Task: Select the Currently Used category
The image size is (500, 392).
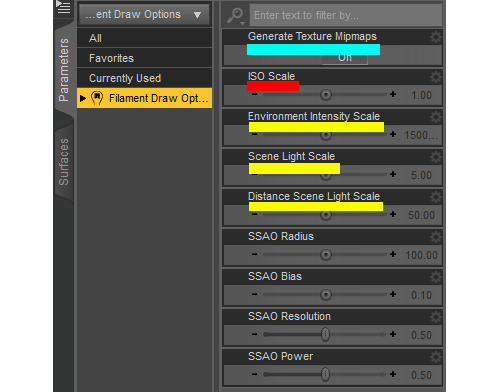Action: pyautogui.click(x=145, y=78)
